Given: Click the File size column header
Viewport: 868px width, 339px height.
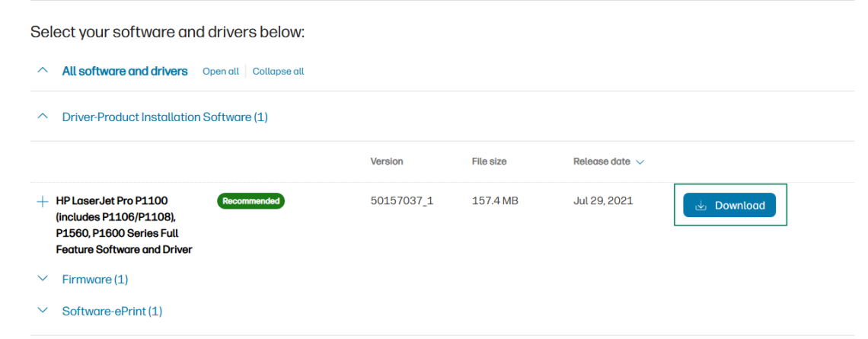Looking at the screenshot, I should pyautogui.click(x=489, y=162).
